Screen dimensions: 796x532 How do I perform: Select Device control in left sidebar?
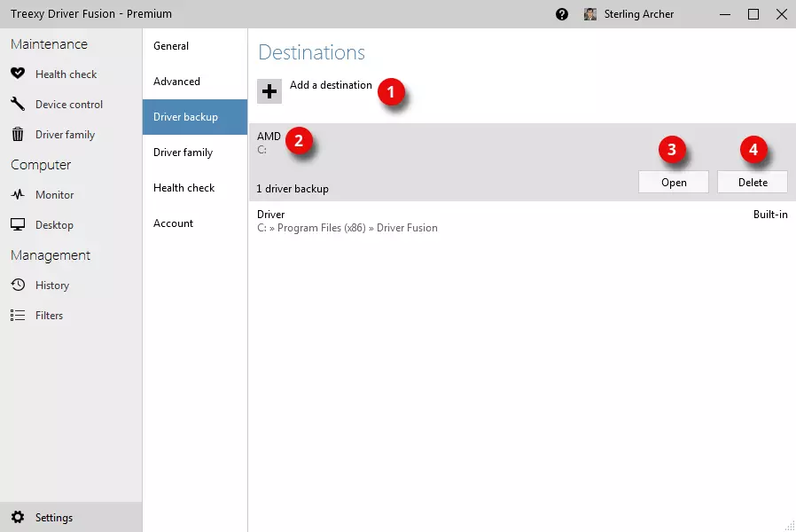pos(71,104)
